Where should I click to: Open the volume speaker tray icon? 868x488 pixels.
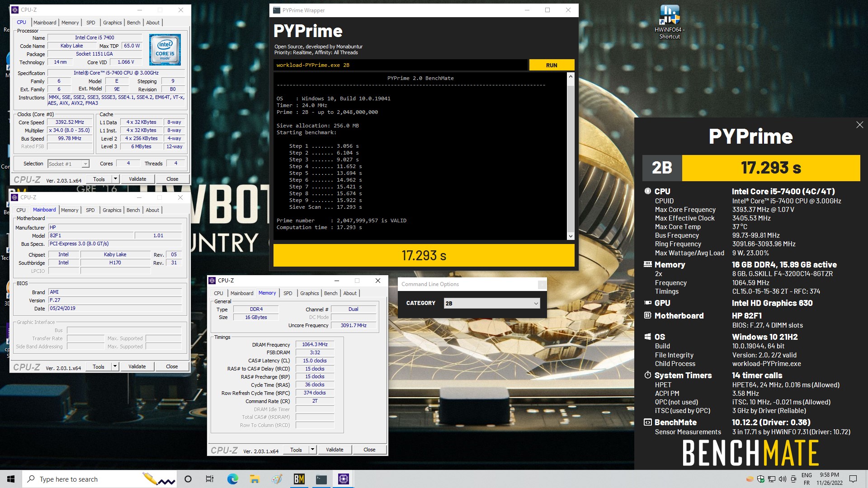pyautogui.click(x=783, y=479)
